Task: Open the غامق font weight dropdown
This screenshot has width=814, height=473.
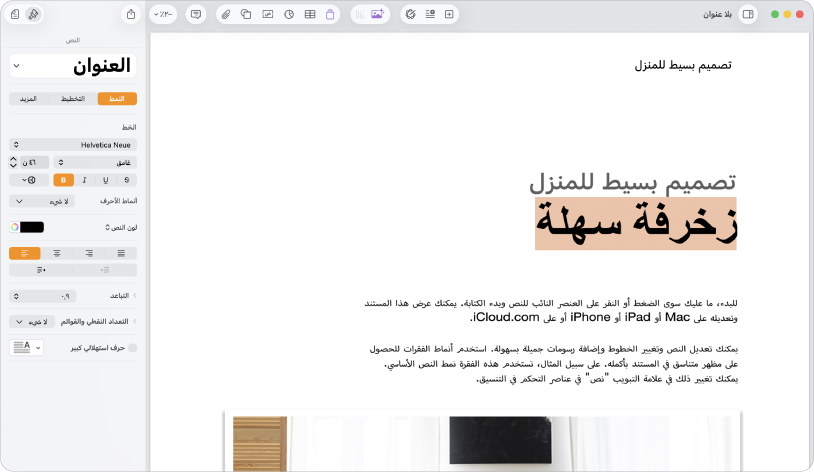Action: 95,163
